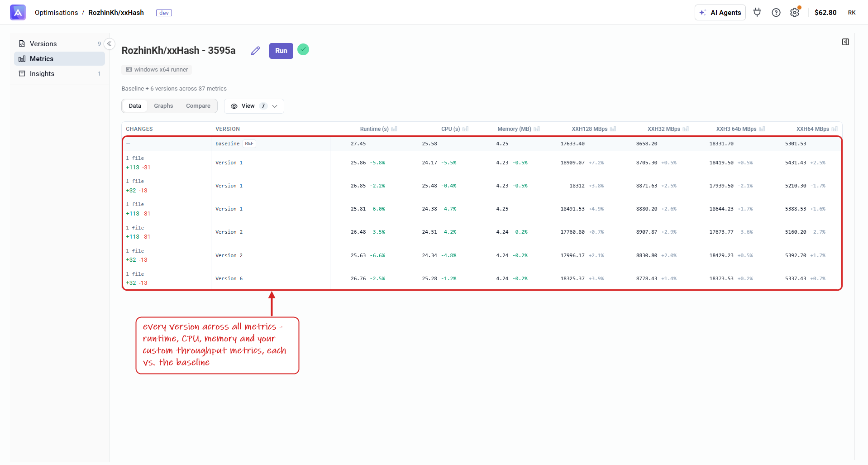
Task: Click the VERSION column header
Action: point(228,129)
